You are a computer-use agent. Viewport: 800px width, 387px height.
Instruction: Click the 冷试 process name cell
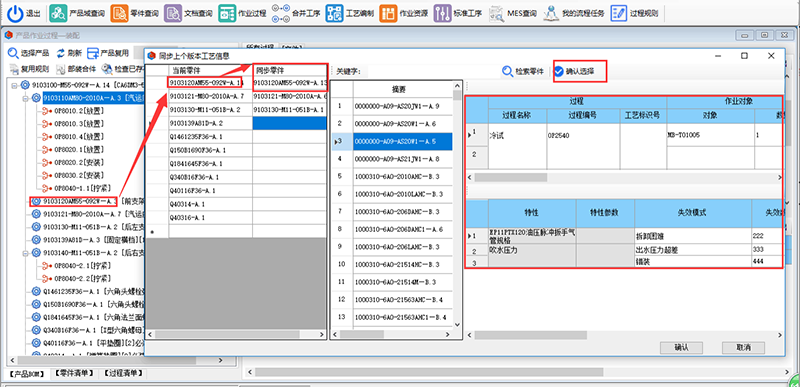tap(517, 147)
